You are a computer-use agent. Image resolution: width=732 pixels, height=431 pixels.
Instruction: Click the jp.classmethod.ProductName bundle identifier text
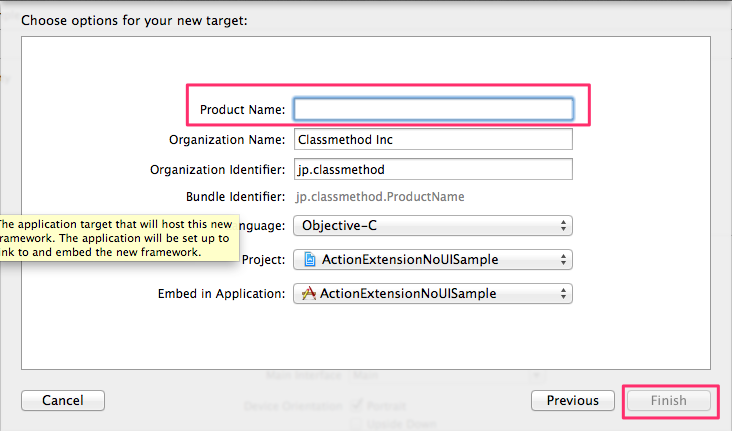click(x=381, y=198)
